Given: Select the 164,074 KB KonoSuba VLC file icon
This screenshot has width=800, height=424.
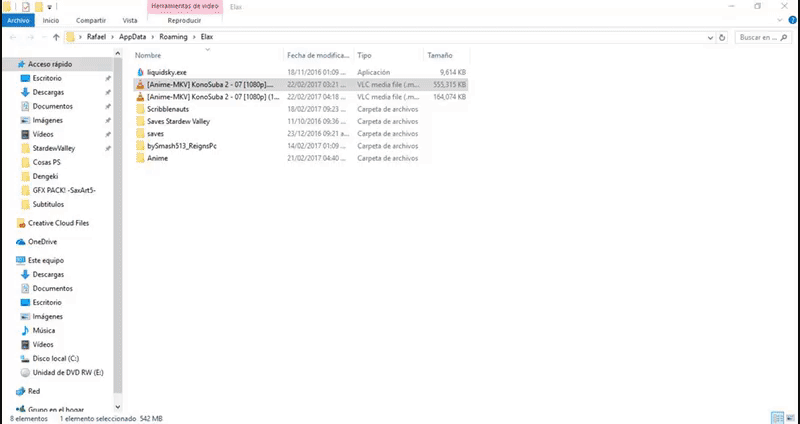Looking at the screenshot, I should [141, 97].
